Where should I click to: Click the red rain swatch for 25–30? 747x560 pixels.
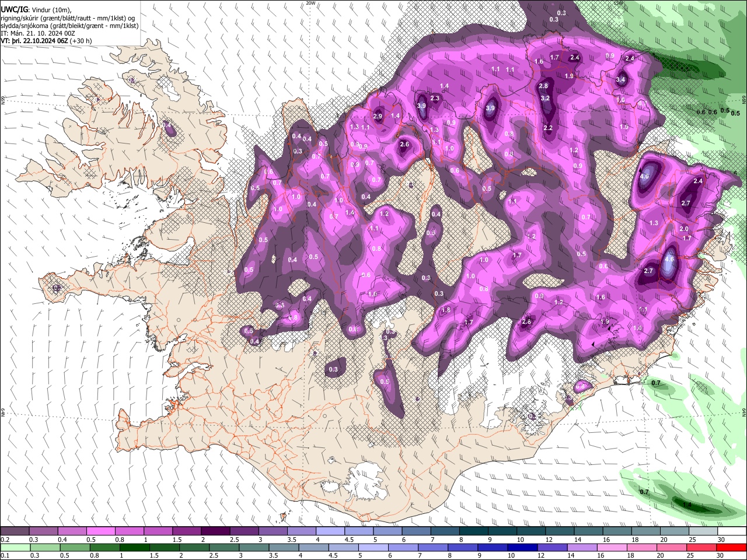click(x=702, y=547)
